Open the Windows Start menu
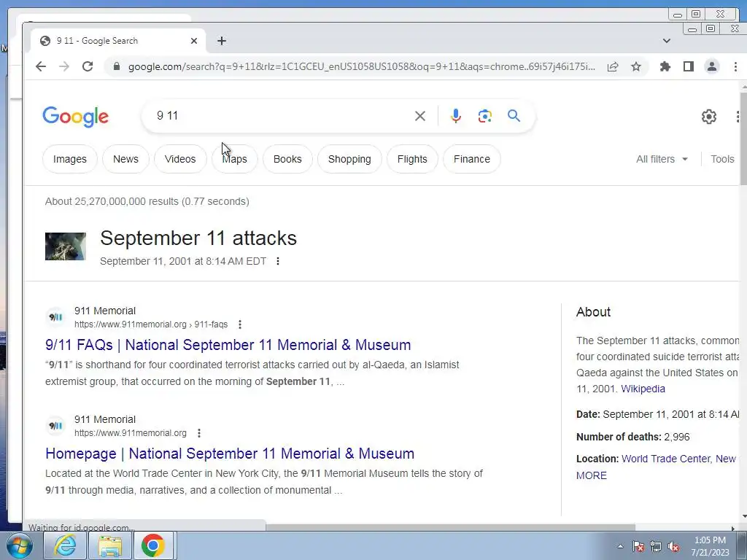This screenshot has height=560, width=747. point(18,545)
